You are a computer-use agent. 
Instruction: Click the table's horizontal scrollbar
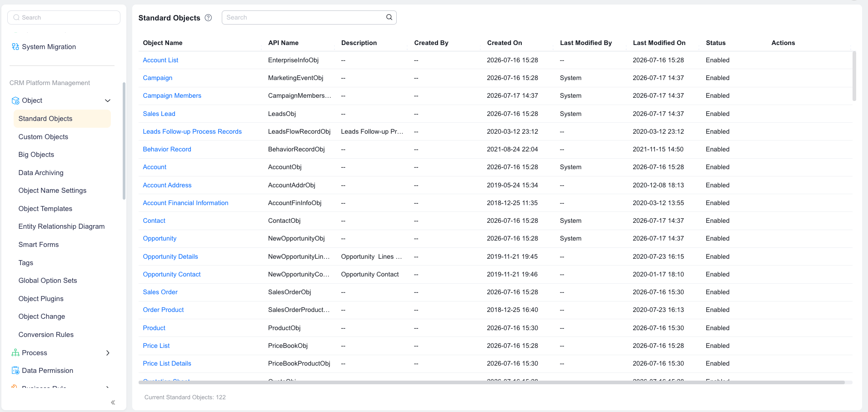point(492,382)
